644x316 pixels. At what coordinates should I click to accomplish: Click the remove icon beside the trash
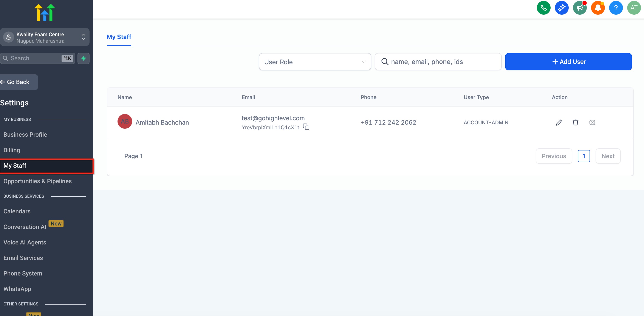pyautogui.click(x=592, y=122)
